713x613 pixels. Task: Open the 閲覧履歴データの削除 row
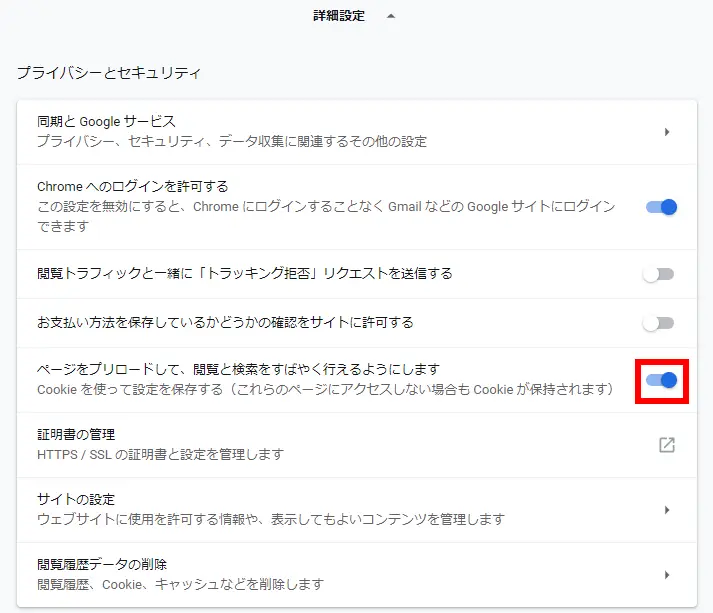tap(357, 575)
